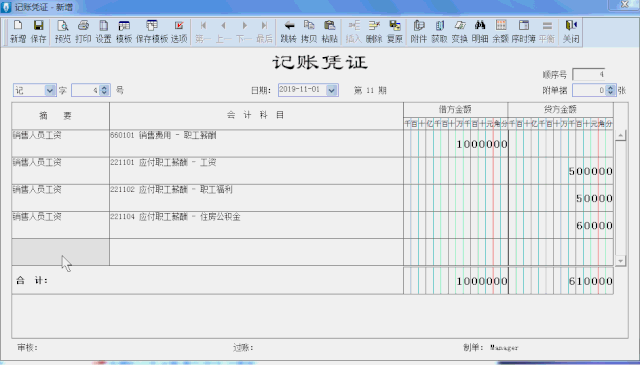The height and width of the screenshot is (365, 640).
Task: Click the voucher number field showing 4
Action: (86, 90)
